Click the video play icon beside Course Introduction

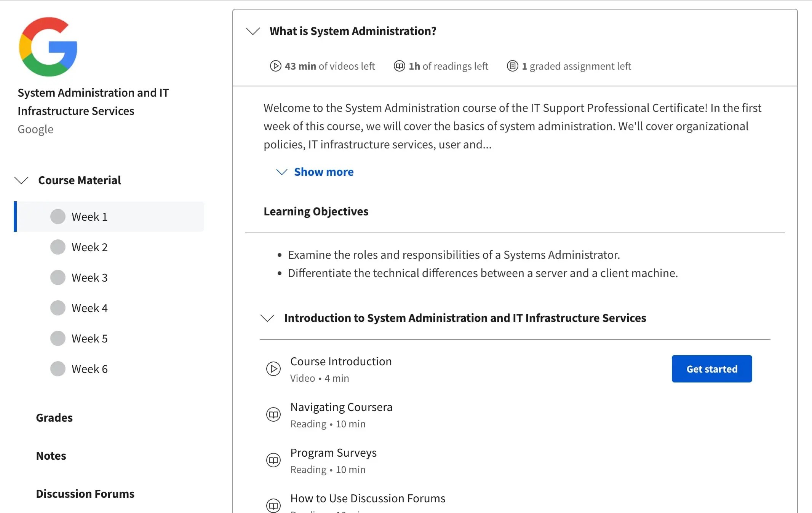[273, 368]
